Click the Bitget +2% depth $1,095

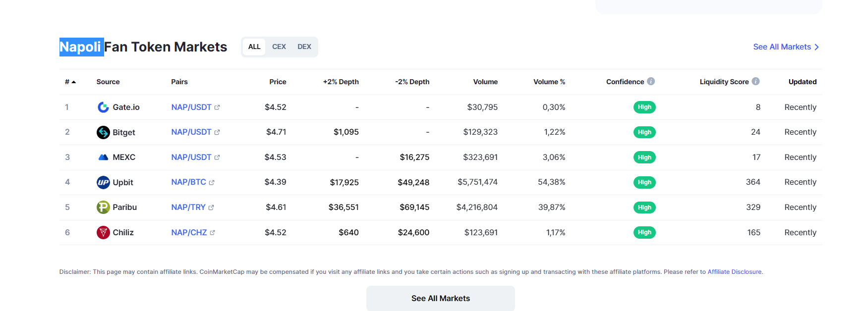tap(346, 132)
